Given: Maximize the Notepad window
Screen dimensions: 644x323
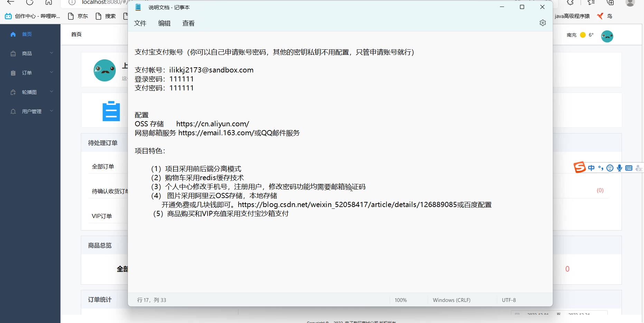Looking at the screenshot, I should tap(522, 7).
